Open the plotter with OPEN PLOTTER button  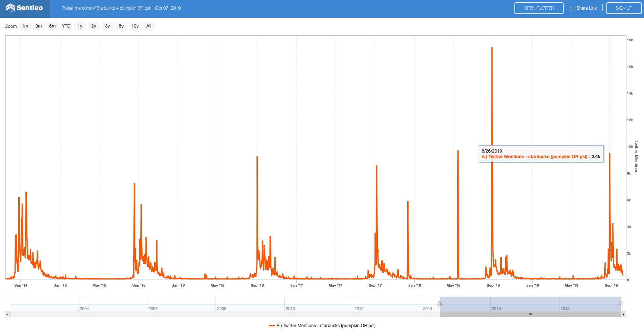(x=539, y=8)
